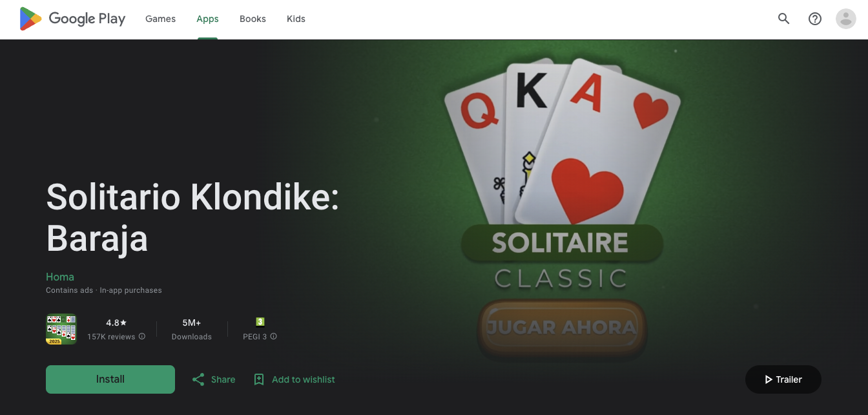Go to the Books tab
The height and width of the screenshot is (415, 868).
tap(253, 19)
